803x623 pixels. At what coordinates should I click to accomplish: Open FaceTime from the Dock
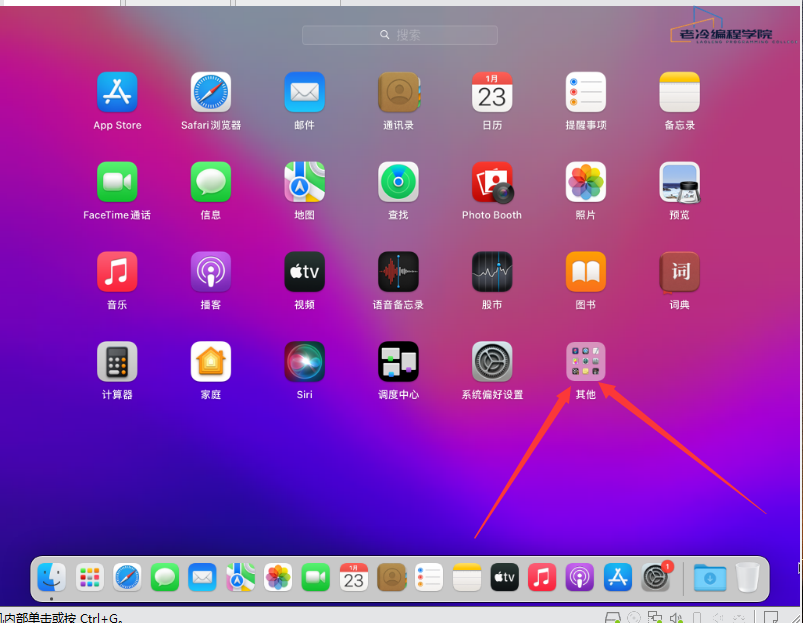(315, 577)
